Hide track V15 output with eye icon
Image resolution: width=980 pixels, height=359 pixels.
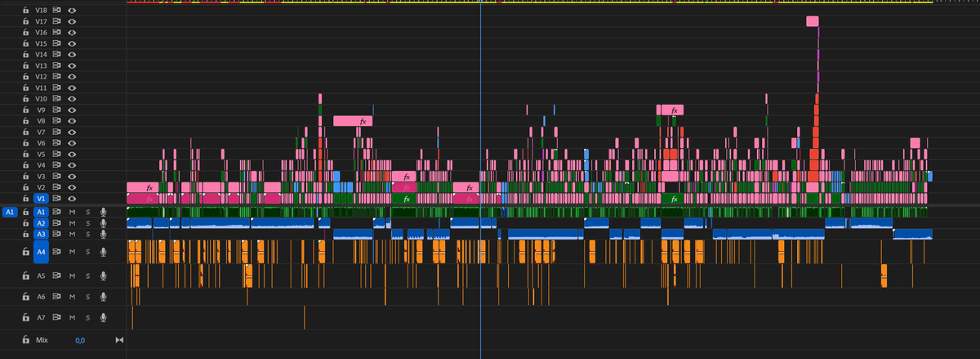(x=72, y=43)
